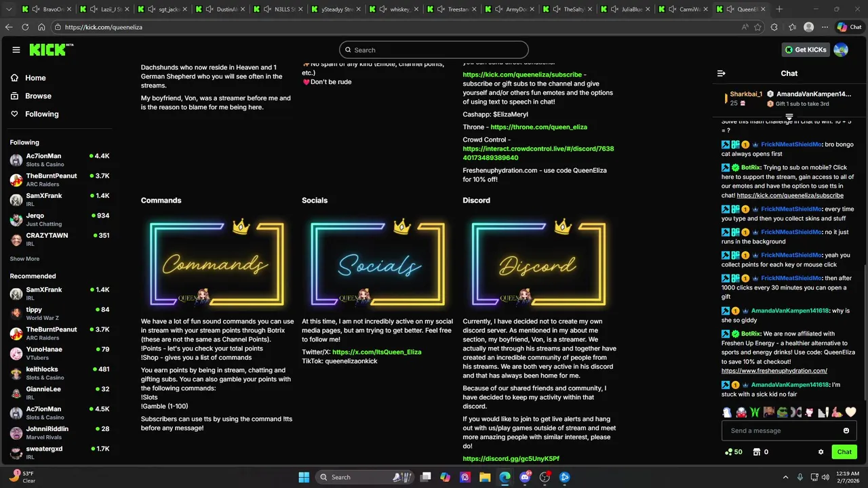Open Copilot Chat in browser
Image resolution: width=868 pixels, height=488 pixels.
click(849, 27)
